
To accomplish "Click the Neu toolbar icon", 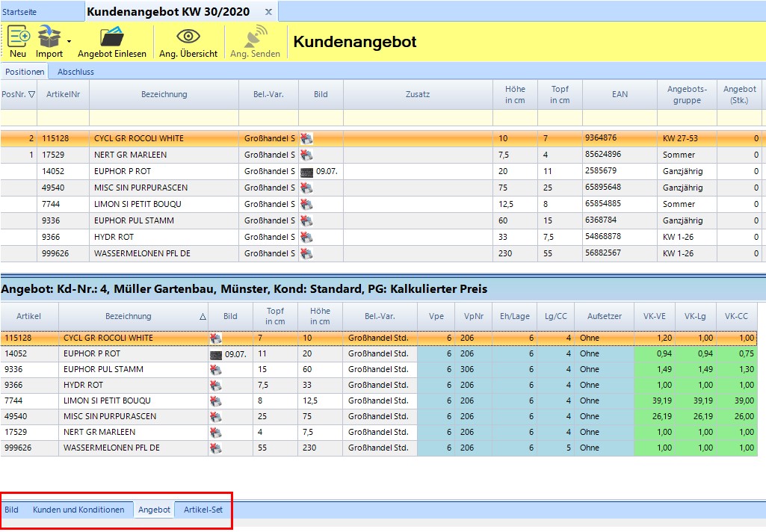I will [x=19, y=36].
